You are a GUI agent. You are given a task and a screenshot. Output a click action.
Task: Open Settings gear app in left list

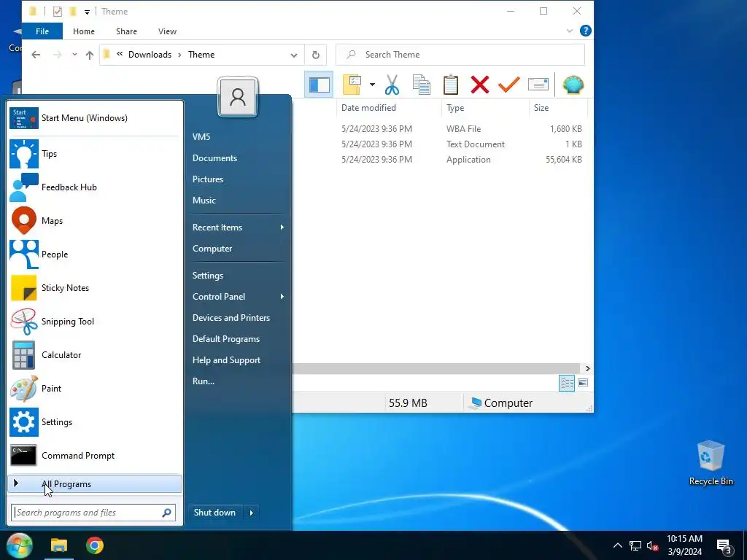coord(95,422)
